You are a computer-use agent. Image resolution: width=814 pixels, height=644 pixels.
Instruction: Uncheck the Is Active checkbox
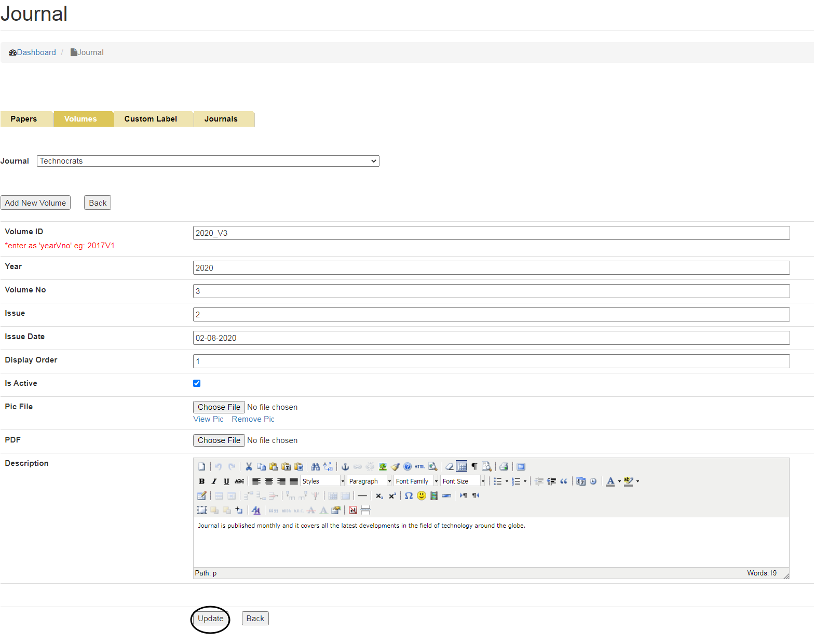tap(197, 383)
